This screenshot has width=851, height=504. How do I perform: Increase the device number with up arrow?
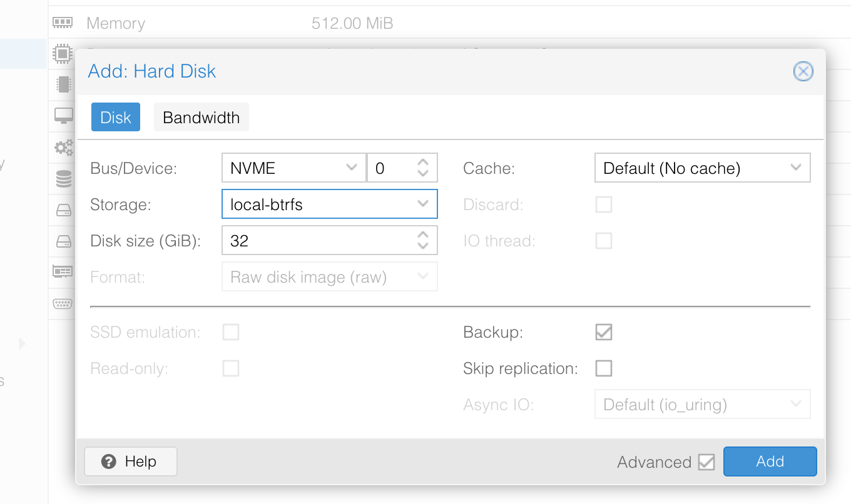(x=423, y=162)
